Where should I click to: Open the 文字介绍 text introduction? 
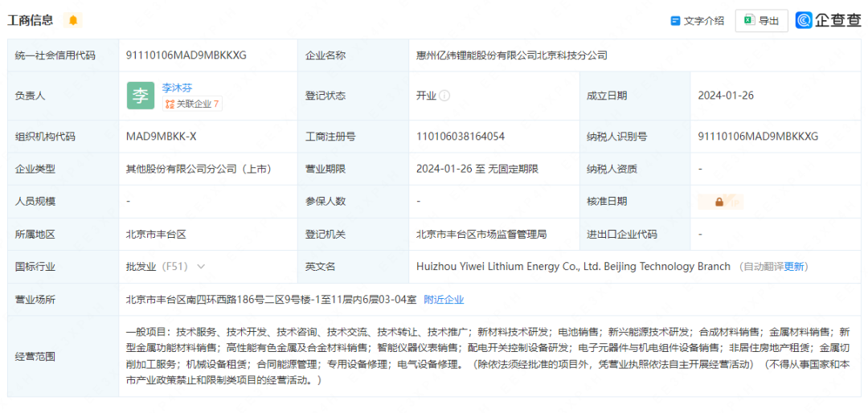697,21
